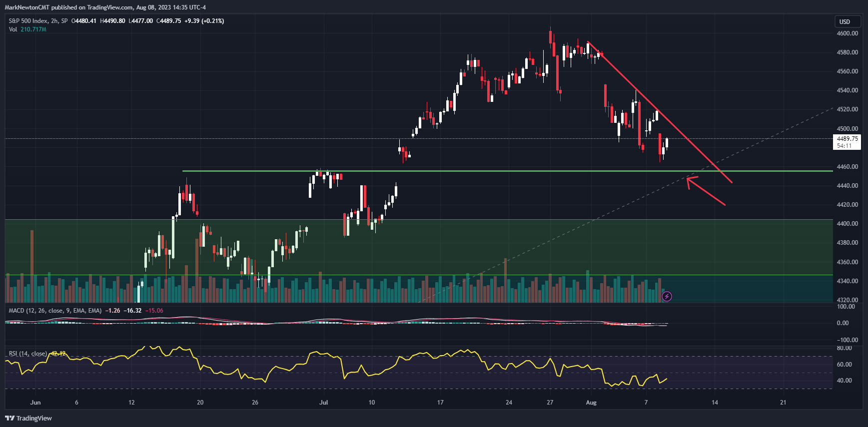The height and width of the screenshot is (427, 868).
Task: Click the Vol indicator legend
Action: (13, 29)
